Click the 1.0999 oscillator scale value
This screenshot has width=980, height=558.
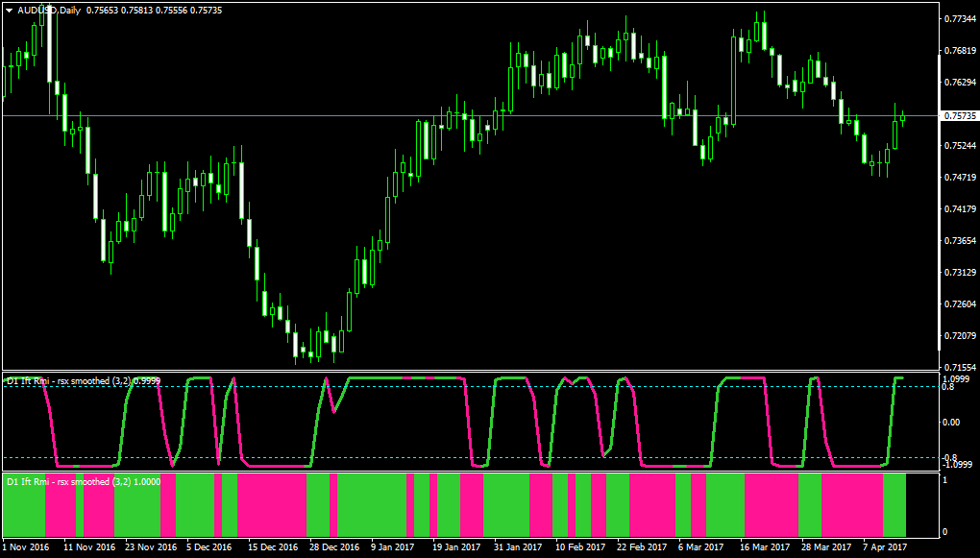956,378
